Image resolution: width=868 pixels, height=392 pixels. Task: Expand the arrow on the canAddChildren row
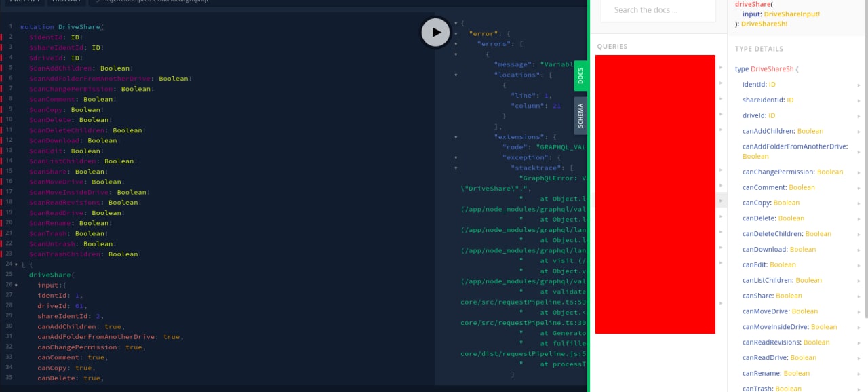tap(859, 132)
